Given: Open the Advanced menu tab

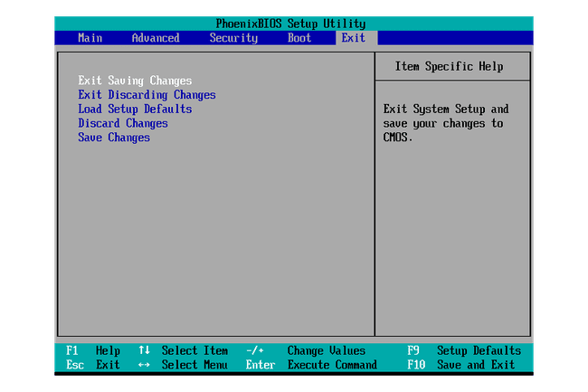Looking at the screenshot, I should point(156,38).
